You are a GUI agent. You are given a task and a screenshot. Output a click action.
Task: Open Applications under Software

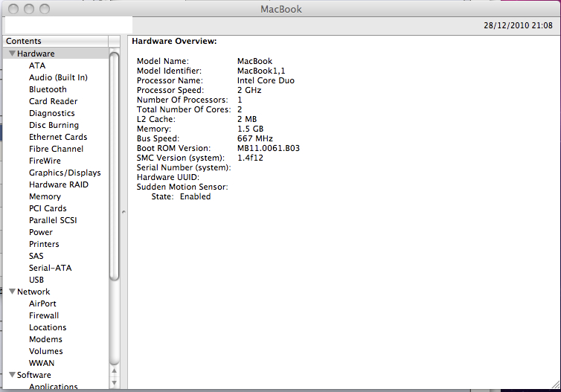[x=54, y=386]
